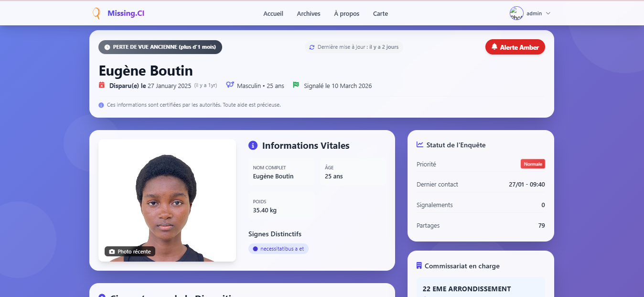Click the chart icon beside Statut de l'Enquête
Screen dimensions: 644x297
pyautogui.click(x=420, y=144)
